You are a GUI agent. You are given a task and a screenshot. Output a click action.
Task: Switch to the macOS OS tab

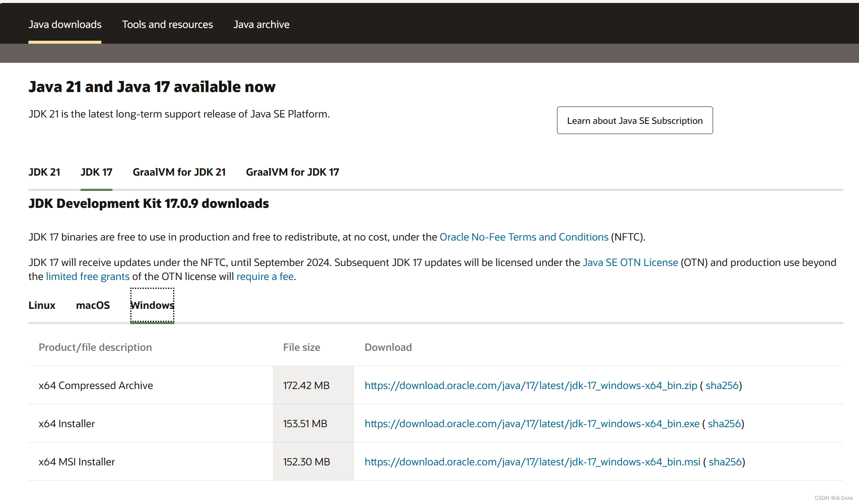click(93, 305)
